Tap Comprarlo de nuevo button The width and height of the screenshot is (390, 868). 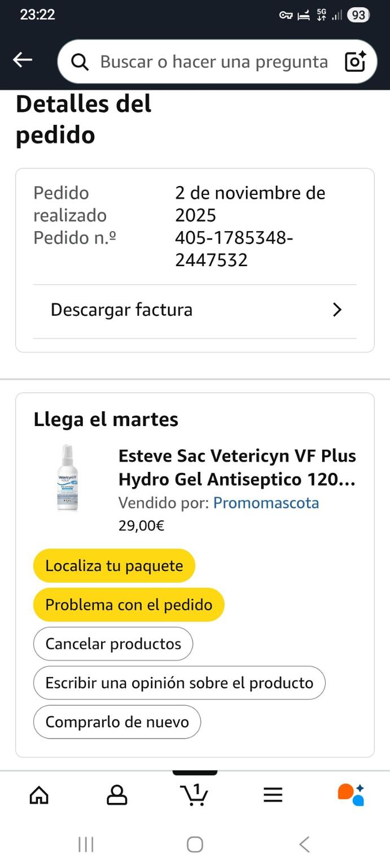coord(117,722)
